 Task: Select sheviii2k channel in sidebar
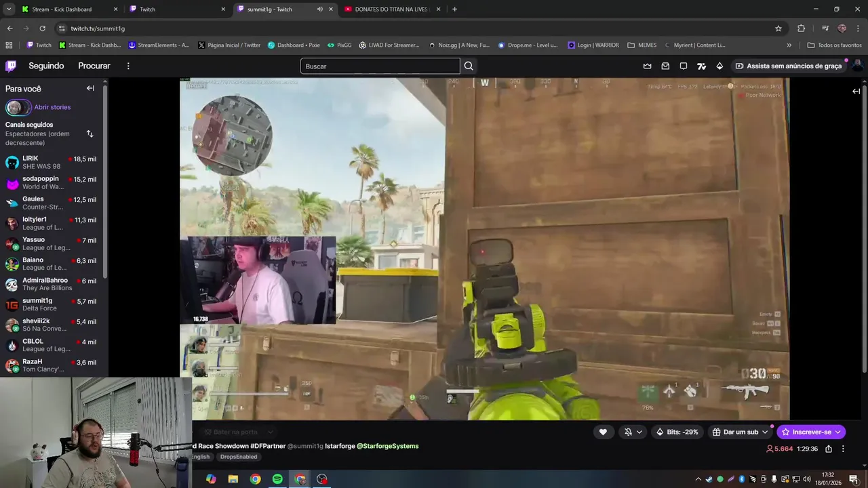[52, 325]
